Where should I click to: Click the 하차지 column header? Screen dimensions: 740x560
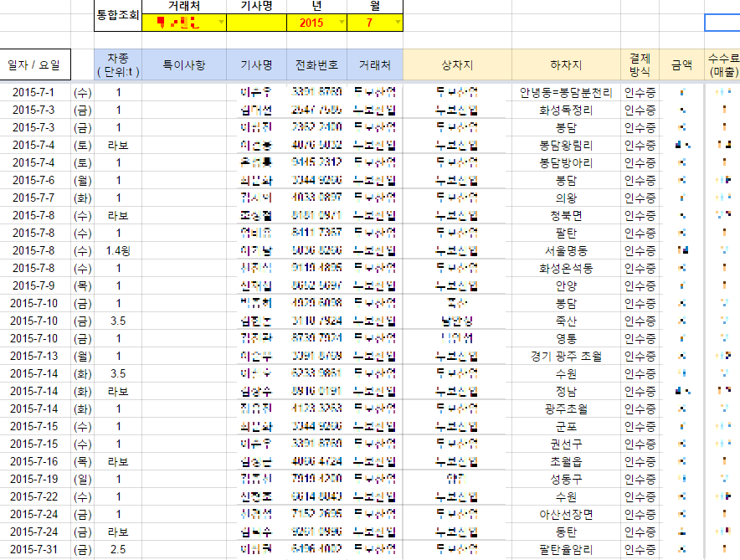point(566,64)
